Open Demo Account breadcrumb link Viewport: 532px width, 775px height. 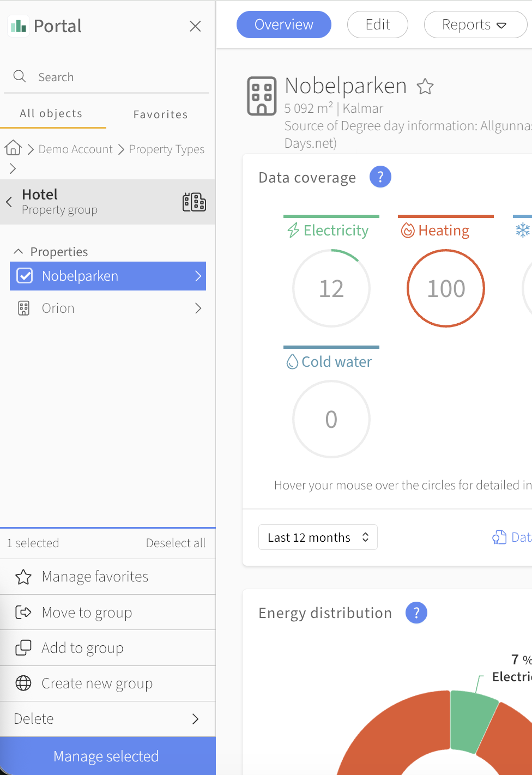pyautogui.click(x=75, y=149)
